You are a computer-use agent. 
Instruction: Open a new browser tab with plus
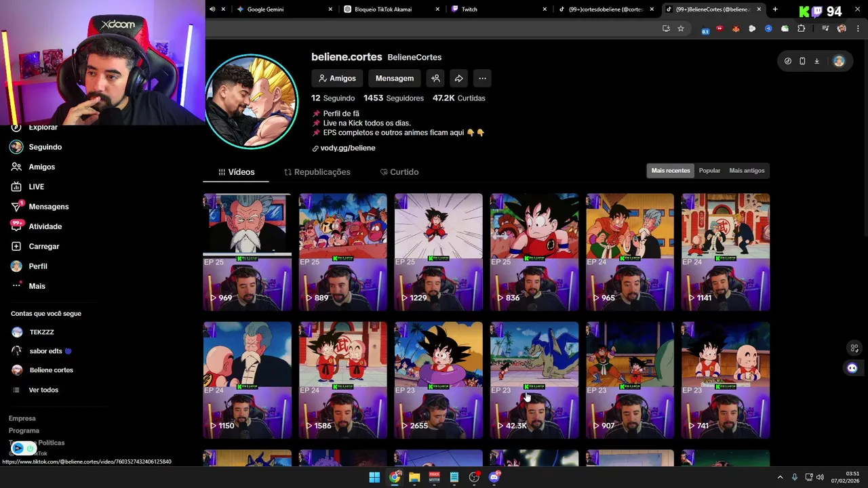[x=775, y=9]
